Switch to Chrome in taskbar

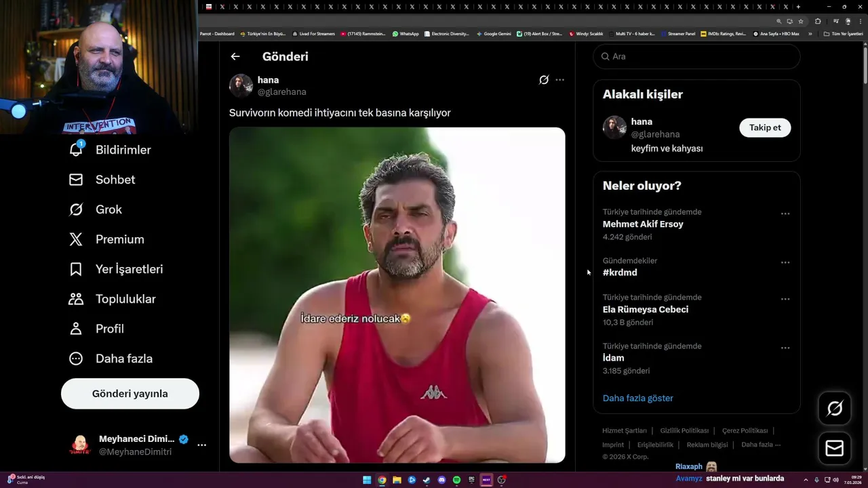click(382, 480)
